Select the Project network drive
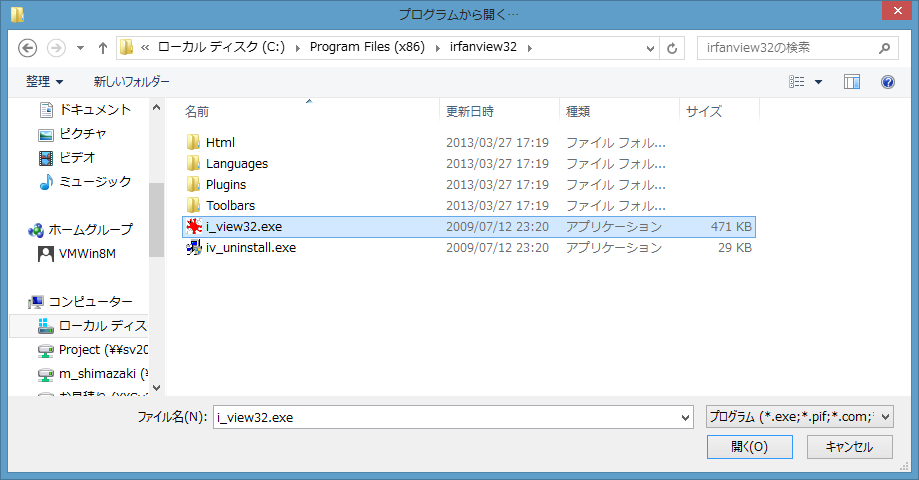Image resolution: width=919 pixels, height=480 pixels. point(92,350)
